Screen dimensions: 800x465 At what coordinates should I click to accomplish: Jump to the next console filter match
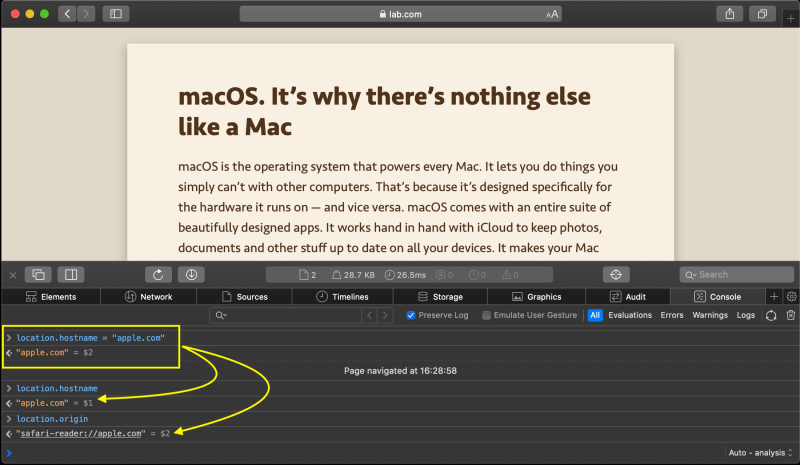(385, 315)
